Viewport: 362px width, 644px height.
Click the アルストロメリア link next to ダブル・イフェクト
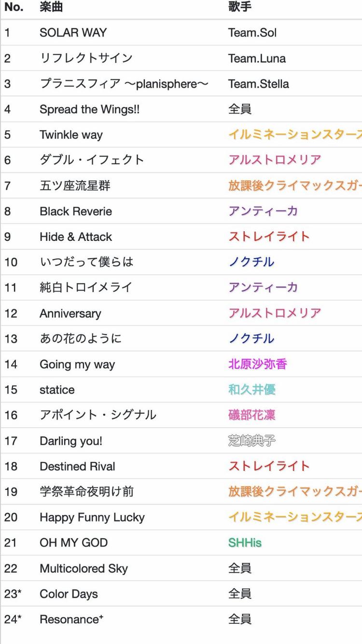click(275, 160)
